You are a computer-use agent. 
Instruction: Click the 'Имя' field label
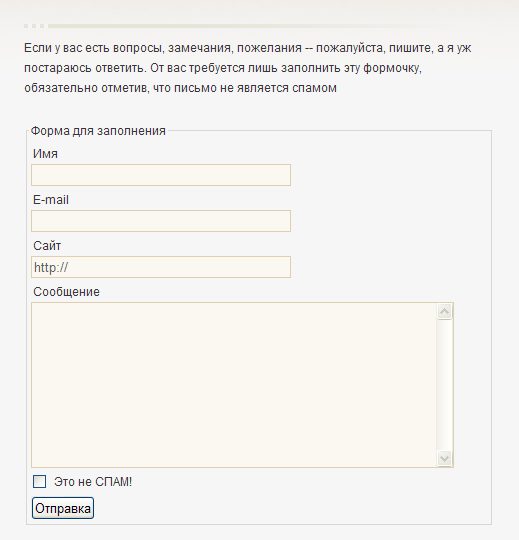pyautogui.click(x=45, y=154)
